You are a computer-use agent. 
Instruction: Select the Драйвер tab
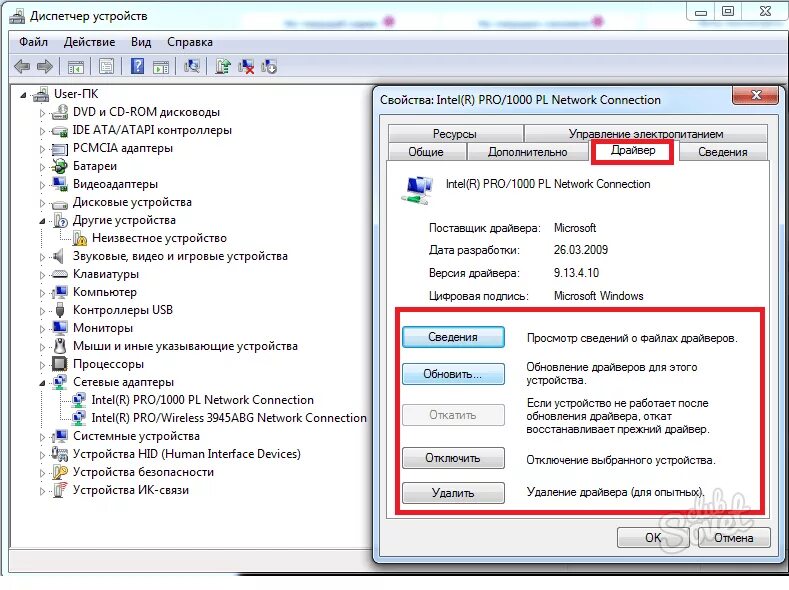pyautogui.click(x=633, y=150)
